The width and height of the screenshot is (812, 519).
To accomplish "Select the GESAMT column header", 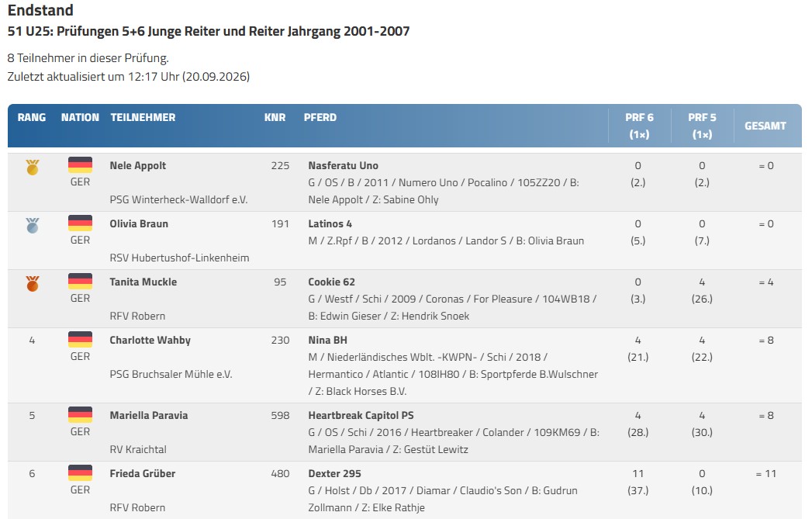I will 765,126.
